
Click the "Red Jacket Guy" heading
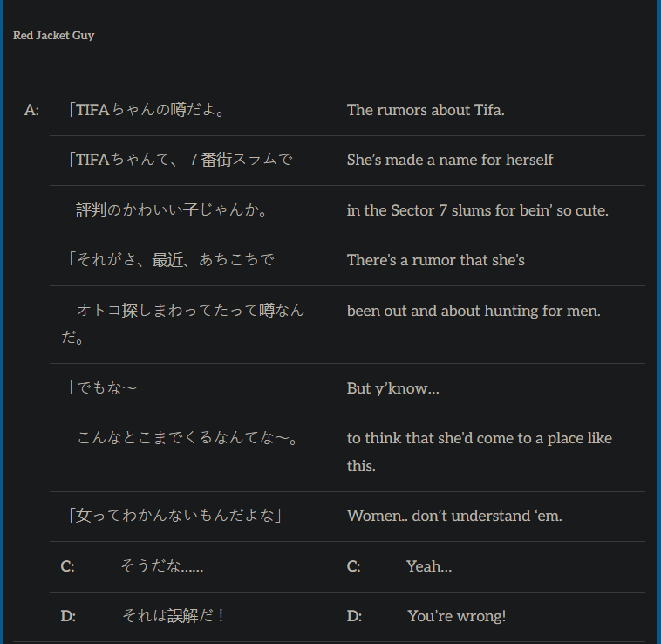click(53, 36)
